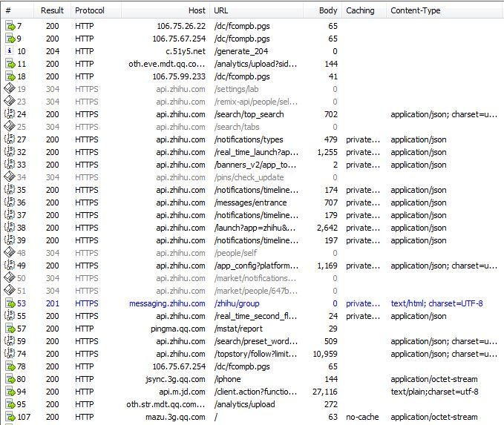Screen dimensions: 504x425
Task: Click the green arrow icon of session 57
Action: [x=10, y=329]
